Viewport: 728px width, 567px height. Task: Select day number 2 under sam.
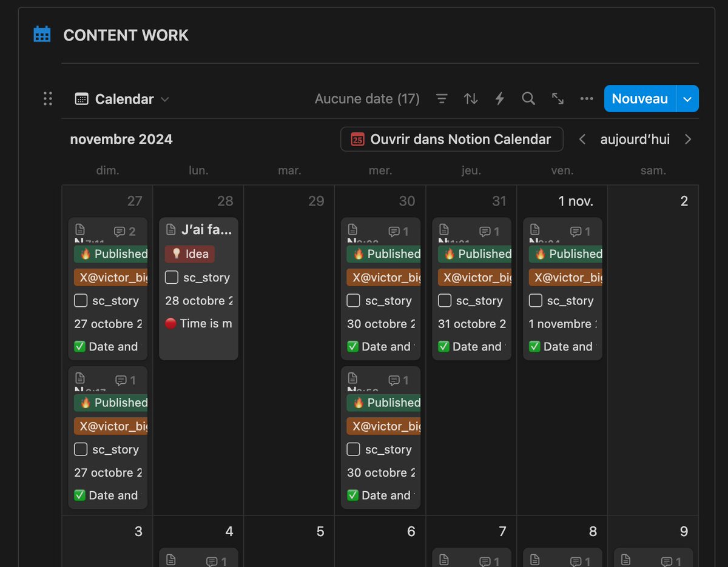pyautogui.click(x=684, y=201)
